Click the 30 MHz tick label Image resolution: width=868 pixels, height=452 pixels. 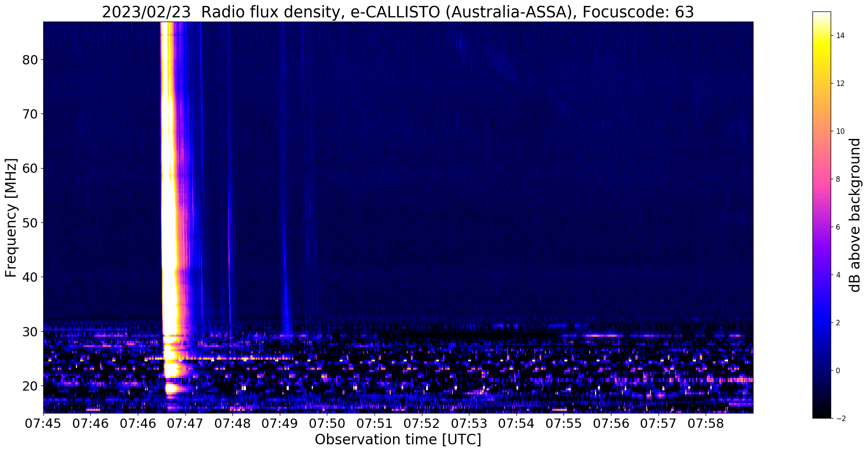pos(31,331)
